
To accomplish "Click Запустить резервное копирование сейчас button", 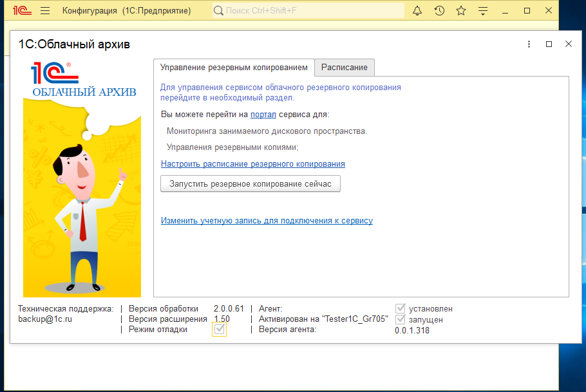I will pos(250,184).
